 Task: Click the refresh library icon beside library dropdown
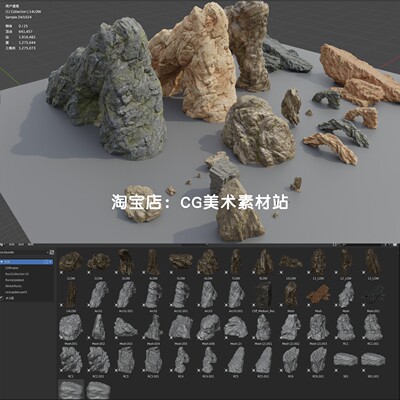pyautogui.click(x=52, y=252)
